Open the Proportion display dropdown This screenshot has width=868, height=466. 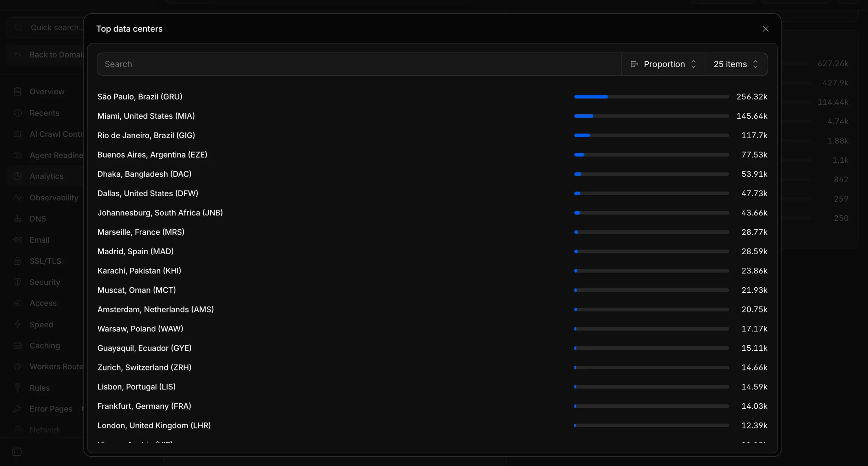[x=664, y=64]
